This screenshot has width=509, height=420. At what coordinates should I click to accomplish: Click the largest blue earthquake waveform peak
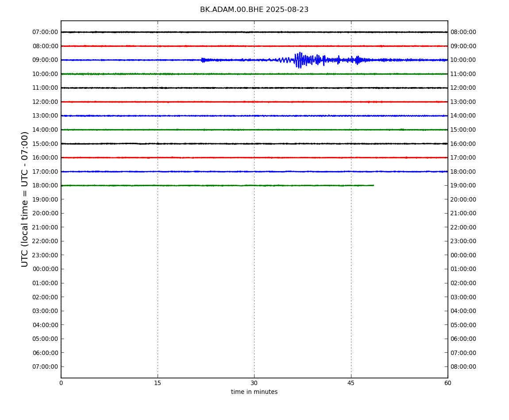pos(300,60)
